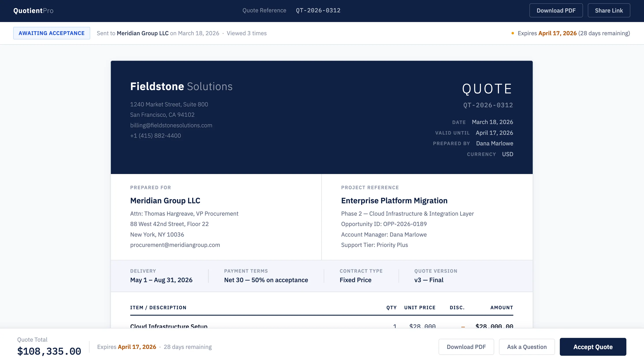Click the large QUOTE heading
This screenshot has width=644, height=363.
[488, 89]
